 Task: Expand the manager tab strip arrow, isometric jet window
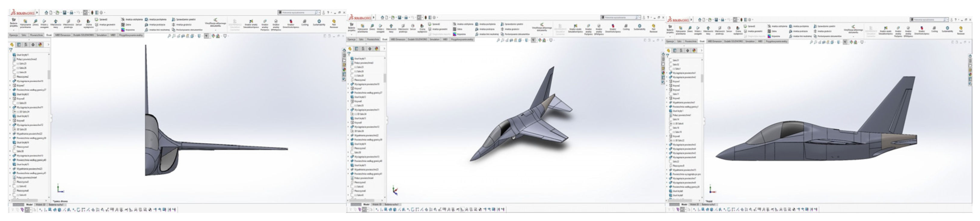[x=384, y=49]
